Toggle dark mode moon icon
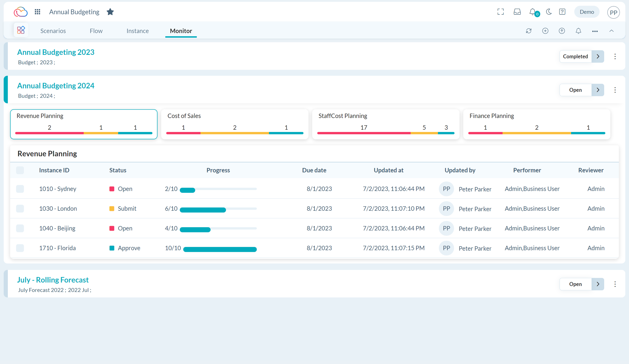The width and height of the screenshot is (629, 364). 549,12
